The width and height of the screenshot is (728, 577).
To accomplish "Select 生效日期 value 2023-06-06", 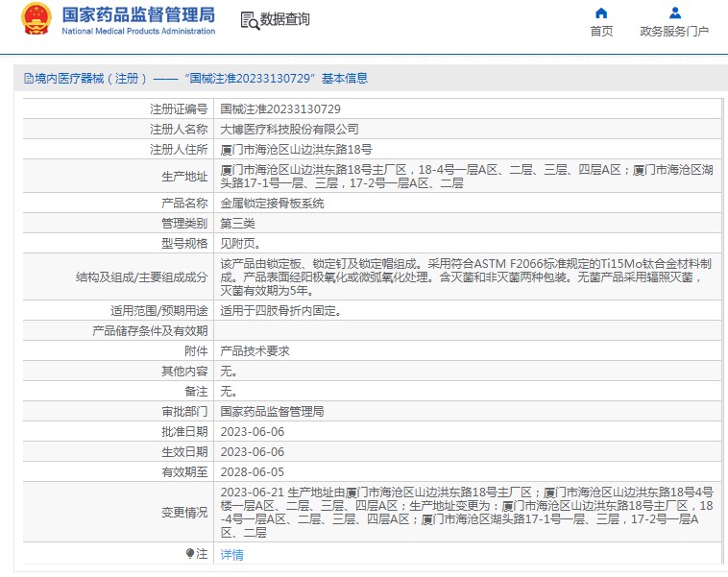I will coord(252,451).
